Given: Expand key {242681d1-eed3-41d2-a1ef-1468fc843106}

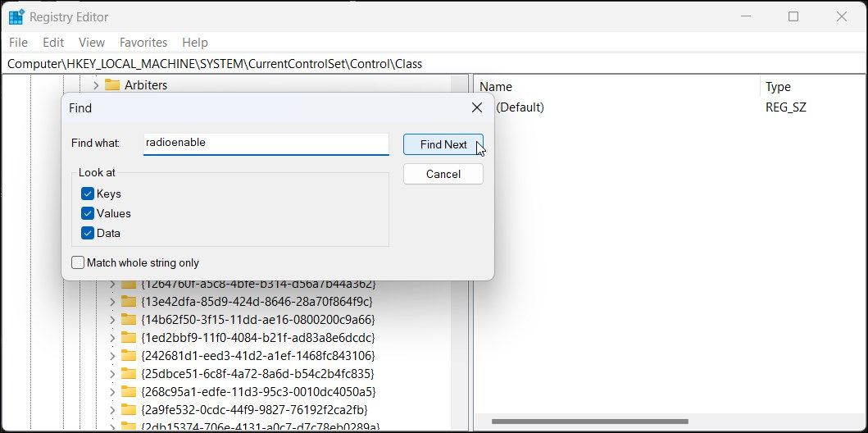Looking at the screenshot, I should [x=112, y=355].
